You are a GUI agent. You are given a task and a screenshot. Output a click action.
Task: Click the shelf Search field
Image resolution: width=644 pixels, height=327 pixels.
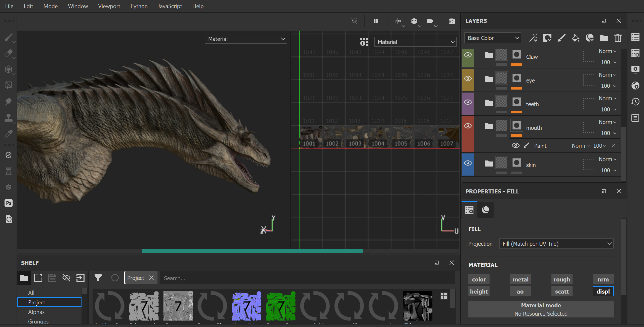pyautogui.click(x=307, y=278)
